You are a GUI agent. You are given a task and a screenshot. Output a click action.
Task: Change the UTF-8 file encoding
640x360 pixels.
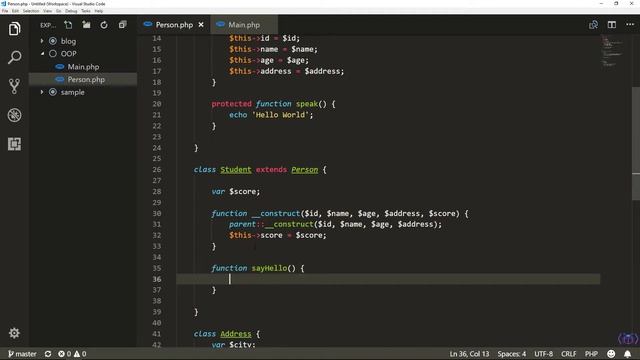pos(543,354)
